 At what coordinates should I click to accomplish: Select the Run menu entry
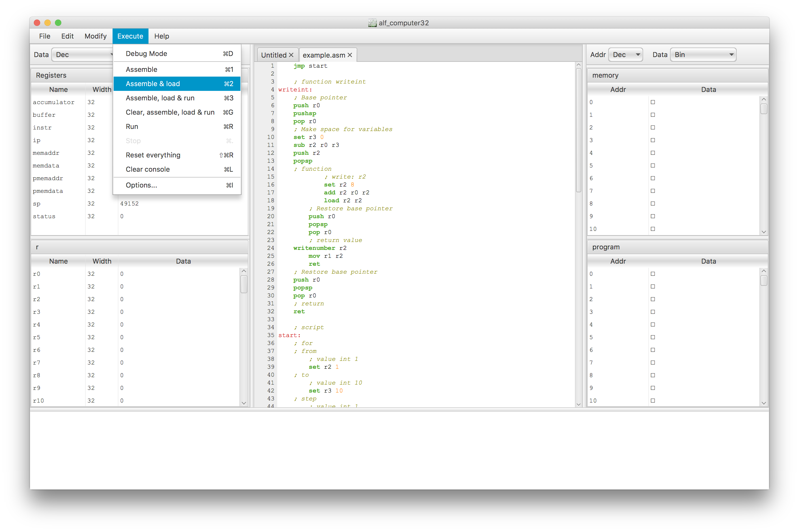point(177,126)
